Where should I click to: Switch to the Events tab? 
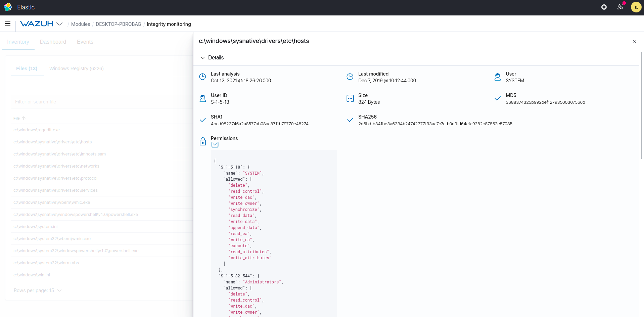click(85, 42)
